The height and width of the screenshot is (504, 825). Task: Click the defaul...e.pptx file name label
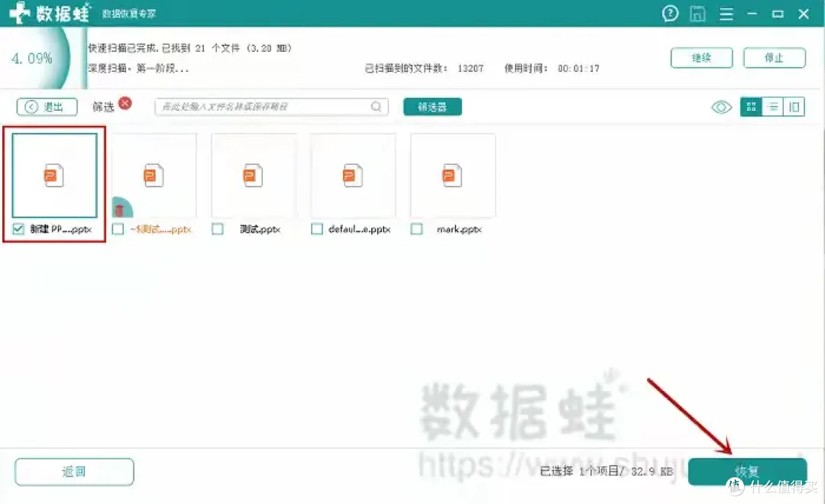(359, 229)
